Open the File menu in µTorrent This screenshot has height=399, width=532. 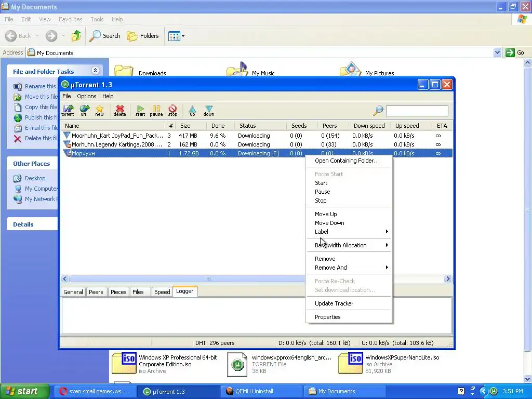pos(66,96)
